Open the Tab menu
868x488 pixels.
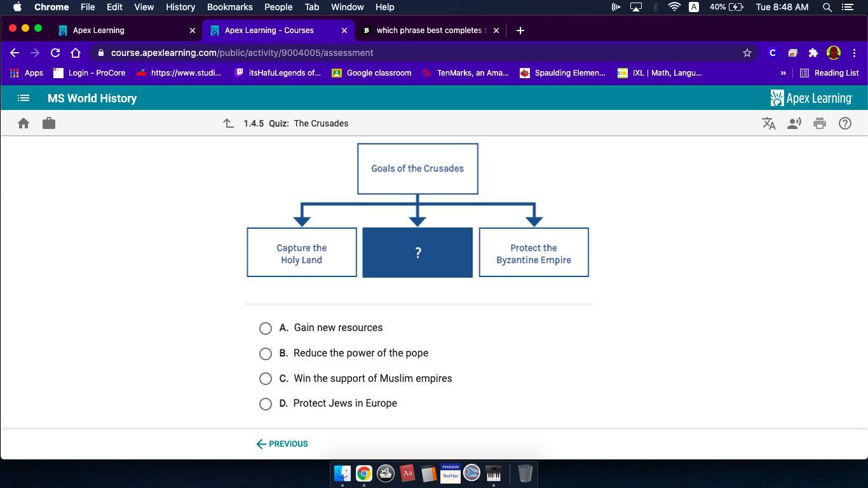(311, 7)
